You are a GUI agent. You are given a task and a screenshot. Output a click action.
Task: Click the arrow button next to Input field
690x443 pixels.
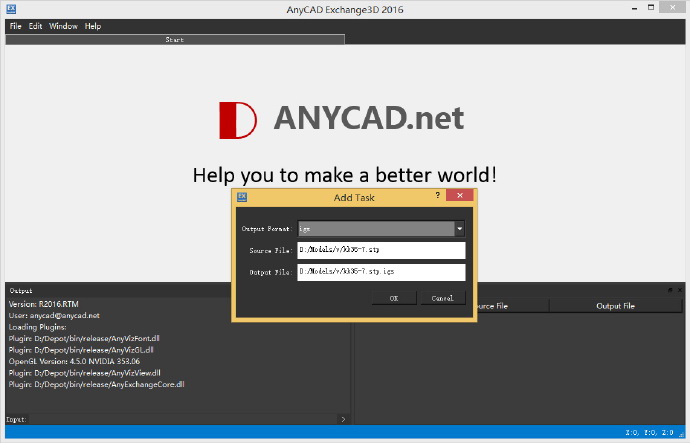click(343, 419)
